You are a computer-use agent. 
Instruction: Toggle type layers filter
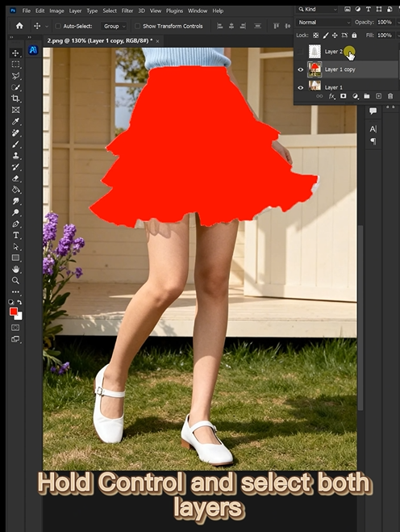pyautogui.click(x=369, y=9)
